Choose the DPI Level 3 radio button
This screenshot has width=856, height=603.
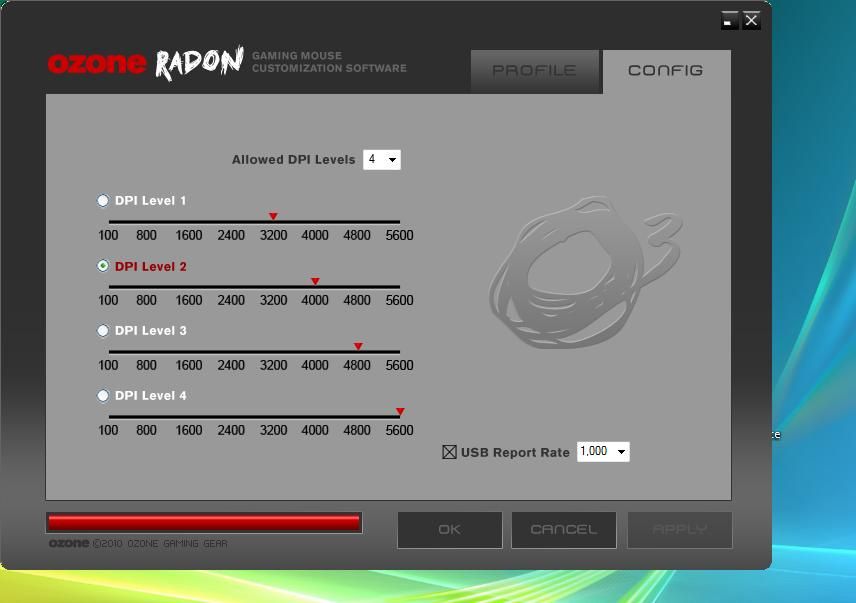[103, 331]
